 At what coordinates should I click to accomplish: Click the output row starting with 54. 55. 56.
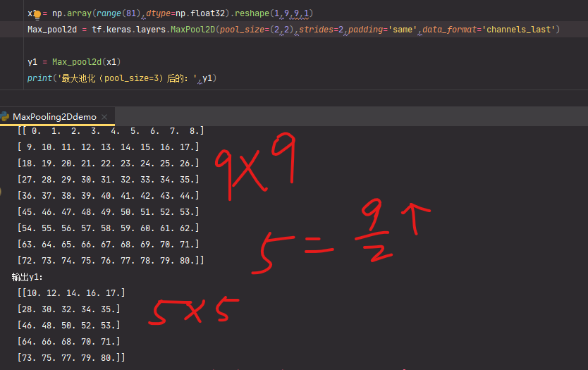[108, 228]
